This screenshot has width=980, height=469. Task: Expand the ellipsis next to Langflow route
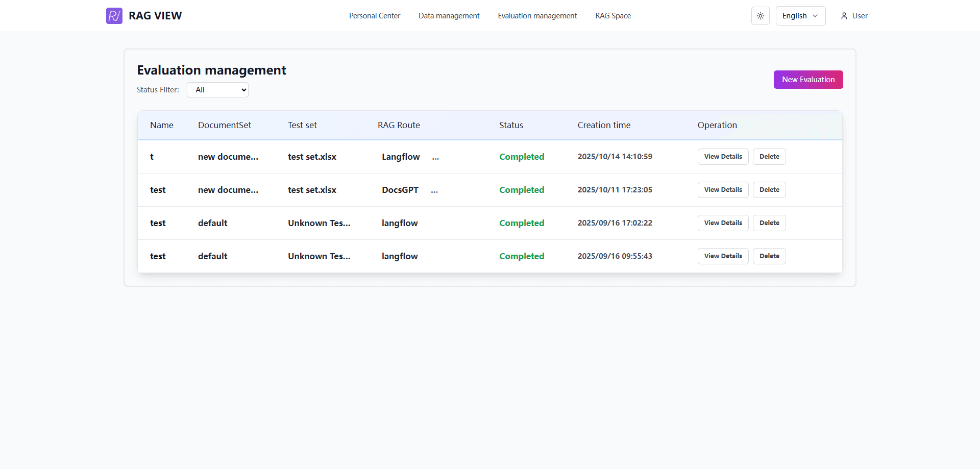point(435,158)
